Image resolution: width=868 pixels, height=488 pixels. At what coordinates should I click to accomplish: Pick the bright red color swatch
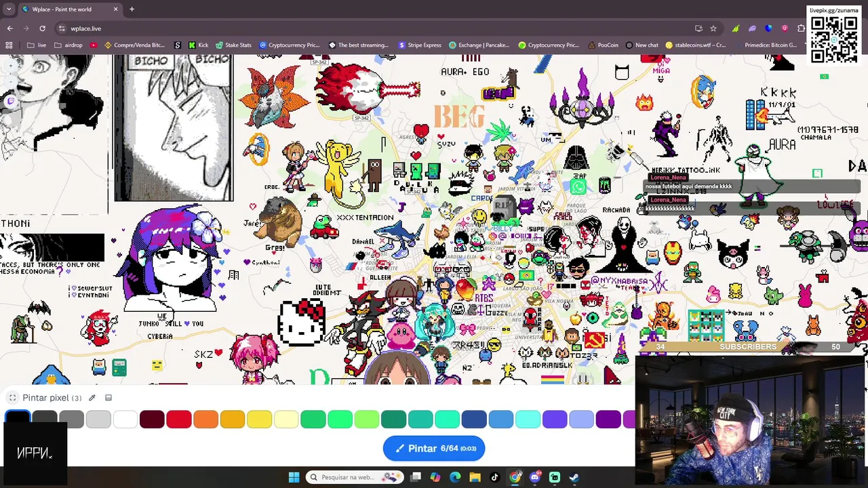[179, 419]
